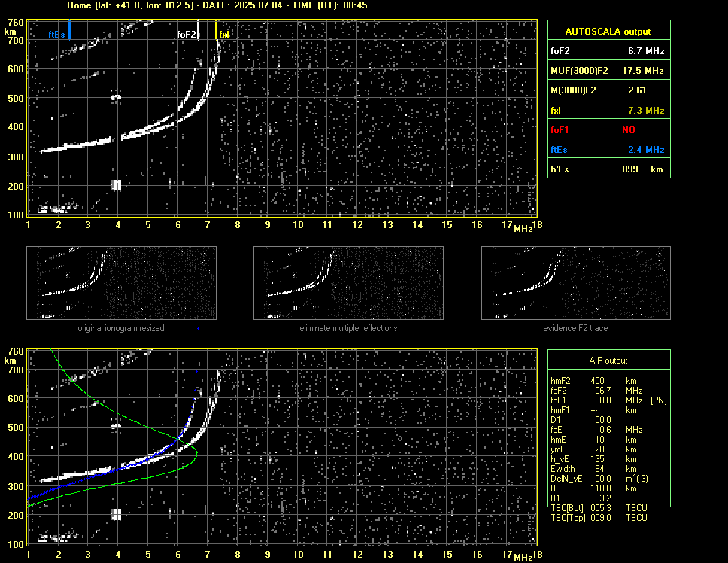Click the foE 0.6 MHz row
Image resolution: width=728 pixels, height=563 pixels.
[596, 430]
